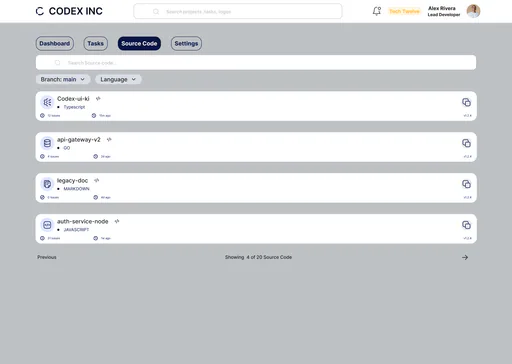Image resolution: width=512 pixels, height=364 pixels.
Task: Switch to the Tasks tab
Action: point(96,44)
